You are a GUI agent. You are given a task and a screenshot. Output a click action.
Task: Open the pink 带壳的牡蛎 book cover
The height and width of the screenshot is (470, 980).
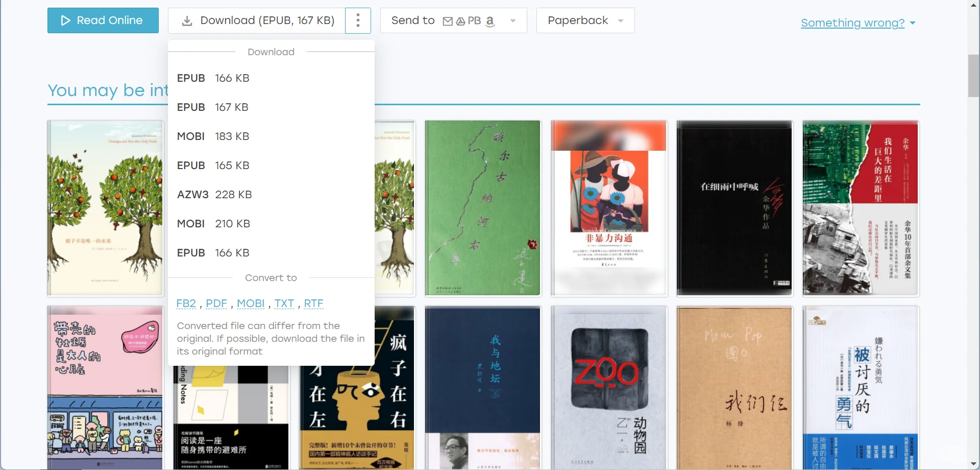coord(105,388)
